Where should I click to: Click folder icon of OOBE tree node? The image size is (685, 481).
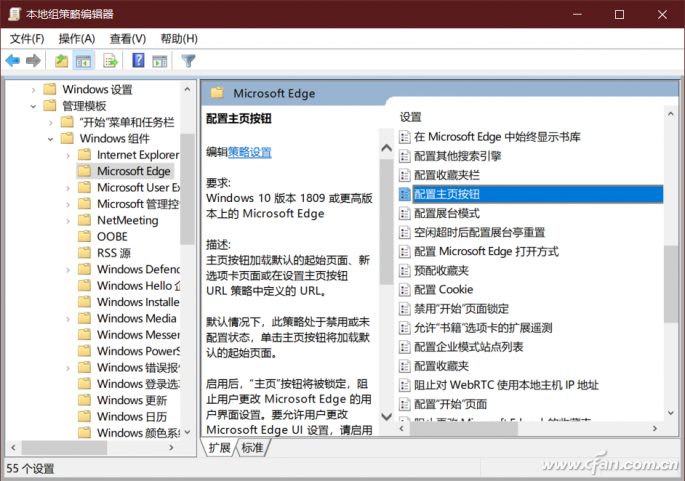pyautogui.click(x=84, y=236)
